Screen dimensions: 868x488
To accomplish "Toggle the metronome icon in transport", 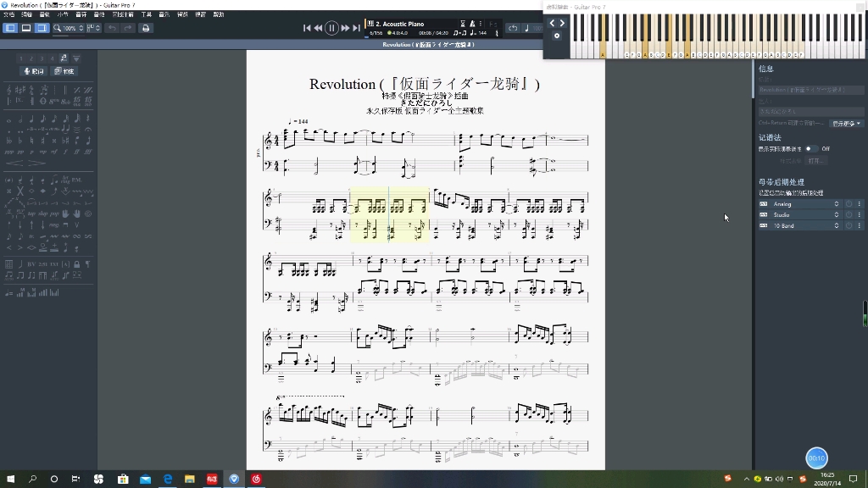I will pyautogui.click(x=472, y=24).
